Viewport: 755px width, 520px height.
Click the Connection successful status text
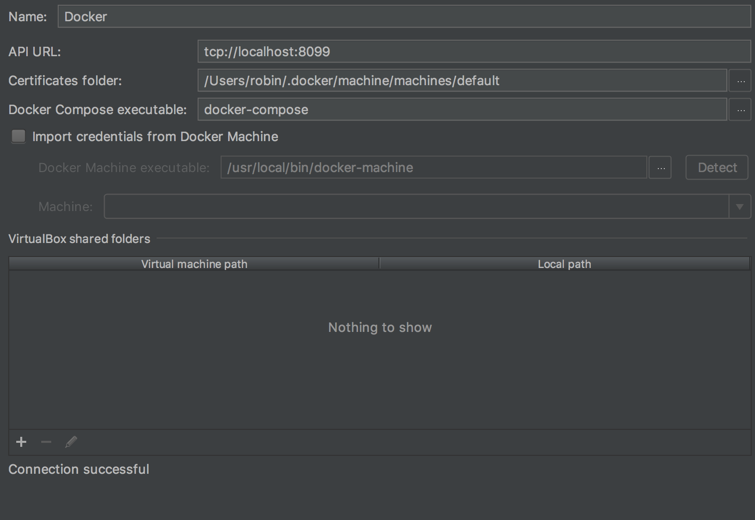[x=79, y=469]
